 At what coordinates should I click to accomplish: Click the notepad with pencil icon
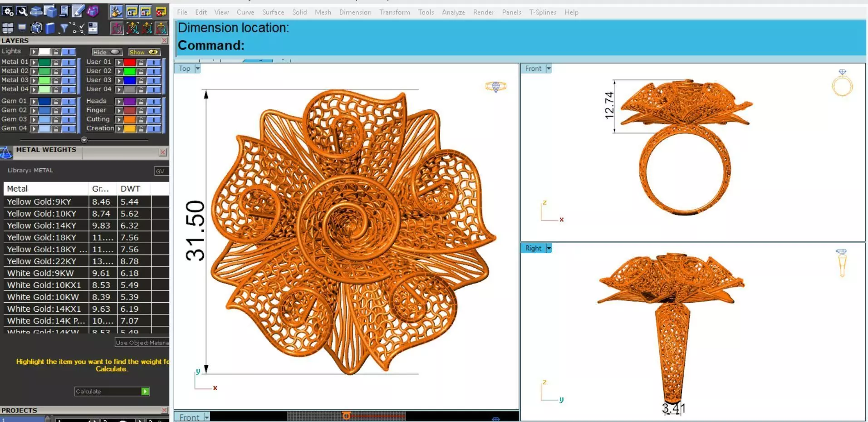pos(78,11)
